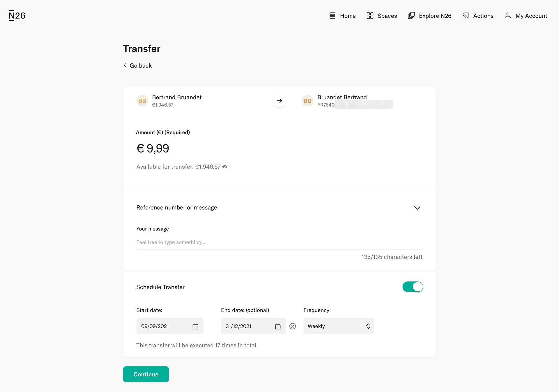Image resolution: width=559 pixels, height=392 pixels.
Task: Open the calendar picker for the start date
Action: tap(195, 326)
